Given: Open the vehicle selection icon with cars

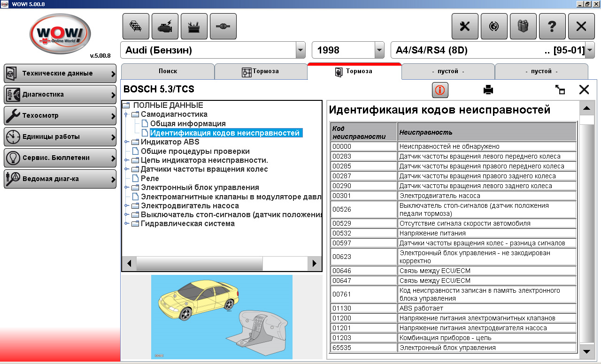Looking at the screenshot, I should point(136,26).
